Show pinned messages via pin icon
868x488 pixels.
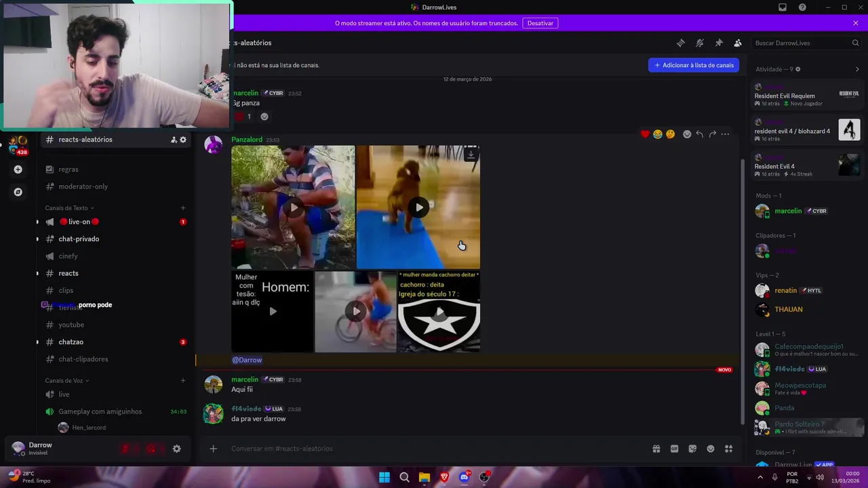(x=719, y=43)
